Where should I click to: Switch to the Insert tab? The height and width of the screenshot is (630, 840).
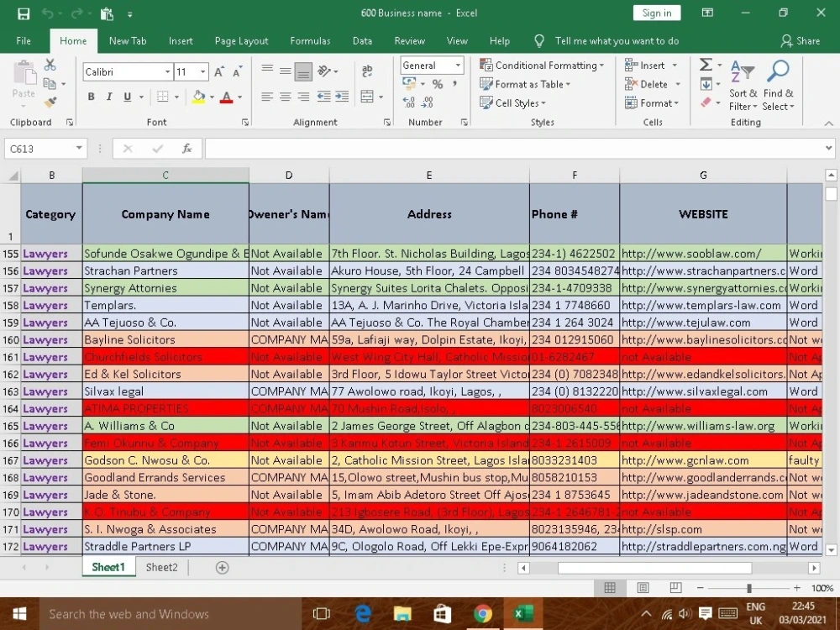point(181,40)
